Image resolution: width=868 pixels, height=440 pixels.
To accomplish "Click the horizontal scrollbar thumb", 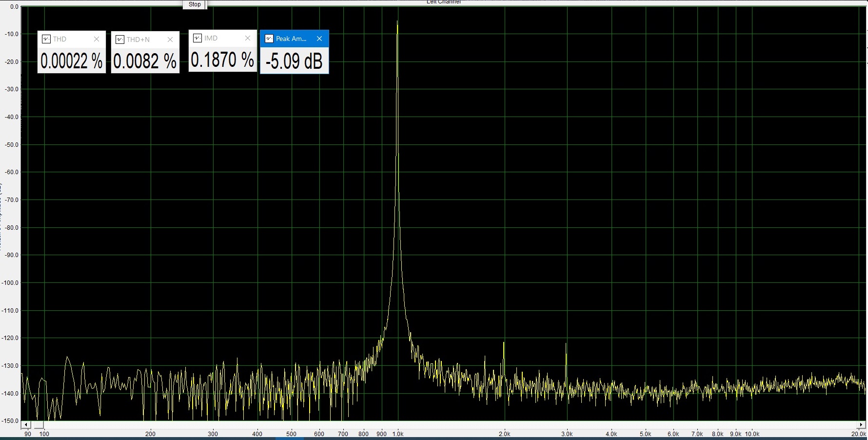I will click(39, 425).
